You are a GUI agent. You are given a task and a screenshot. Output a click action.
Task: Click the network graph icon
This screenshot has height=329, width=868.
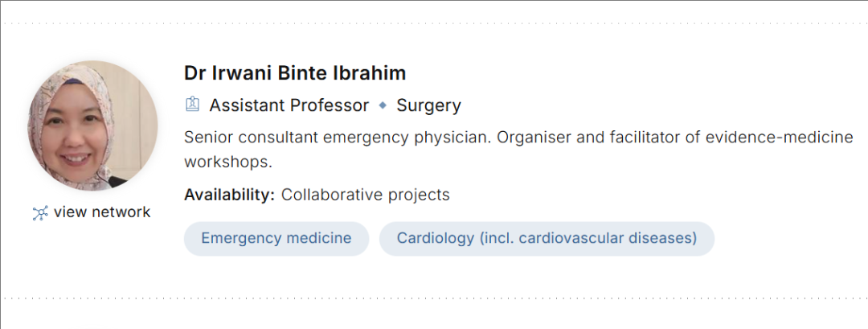point(40,213)
